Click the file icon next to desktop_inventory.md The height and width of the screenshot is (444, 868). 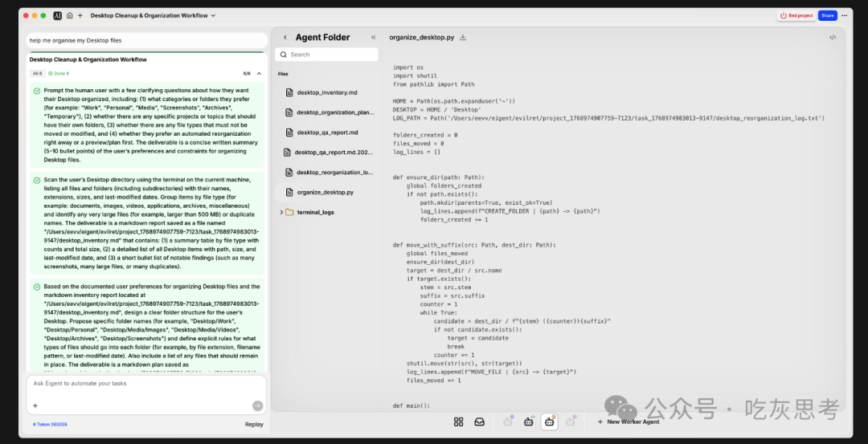pyautogui.click(x=289, y=92)
